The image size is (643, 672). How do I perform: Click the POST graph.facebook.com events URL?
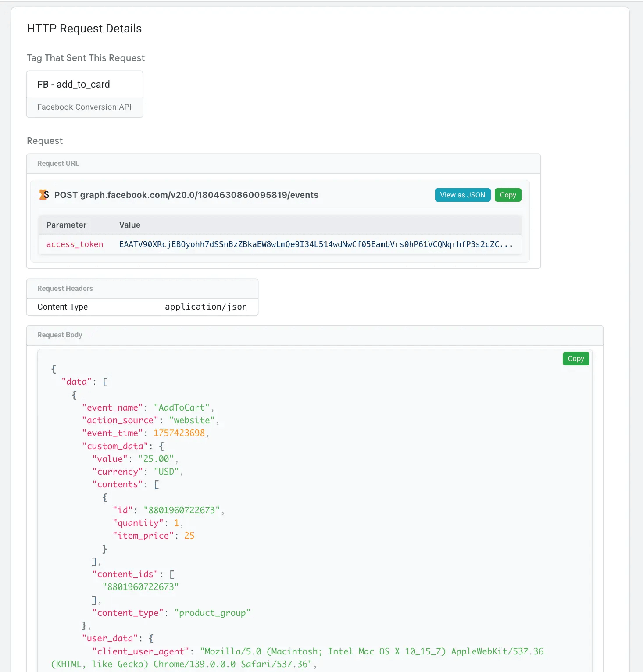pos(186,195)
